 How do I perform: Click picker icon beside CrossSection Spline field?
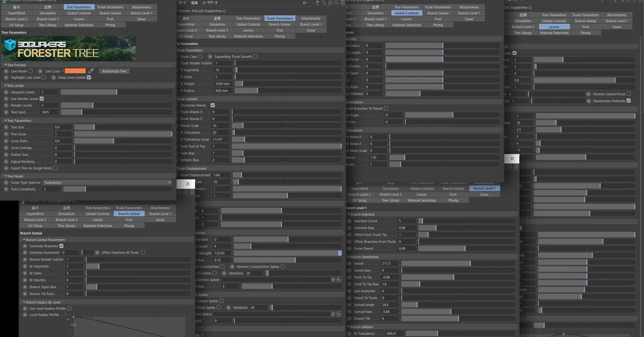point(338,279)
